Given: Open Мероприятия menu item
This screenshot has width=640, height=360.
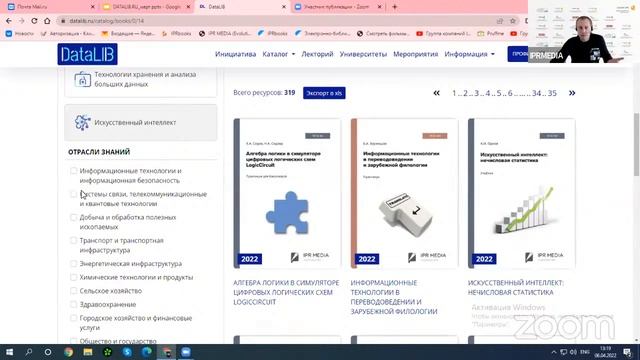Looking at the screenshot, I should pyautogui.click(x=416, y=54).
